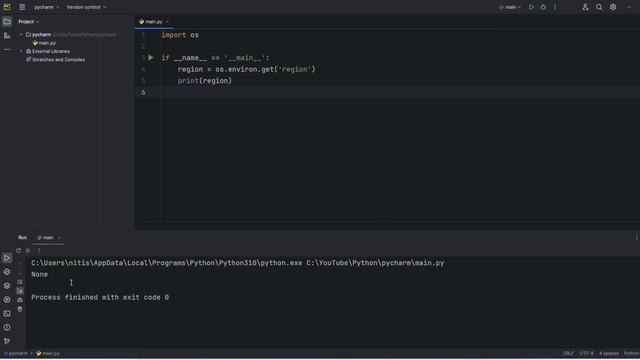The image size is (640, 360).
Task: Click the os.environ.get('region') code line
Action: (x=247, y=69)
